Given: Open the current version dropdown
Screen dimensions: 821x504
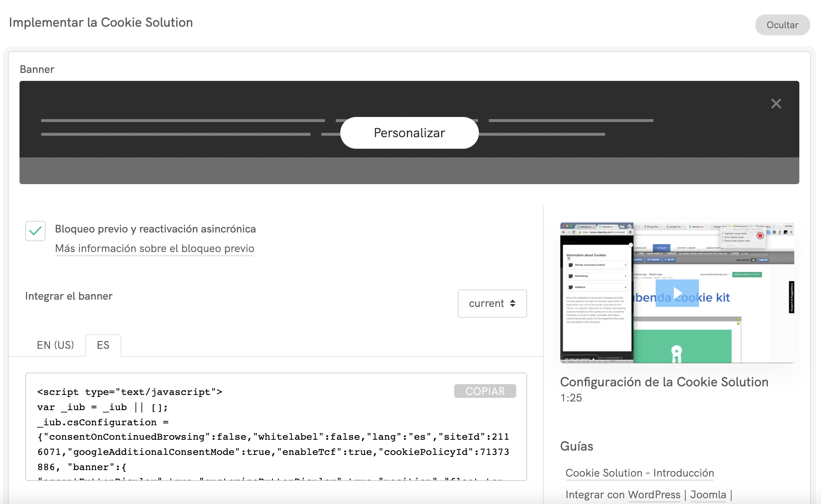Looking at the screenshot, I should pyautogui.click(x=492, y=304).
